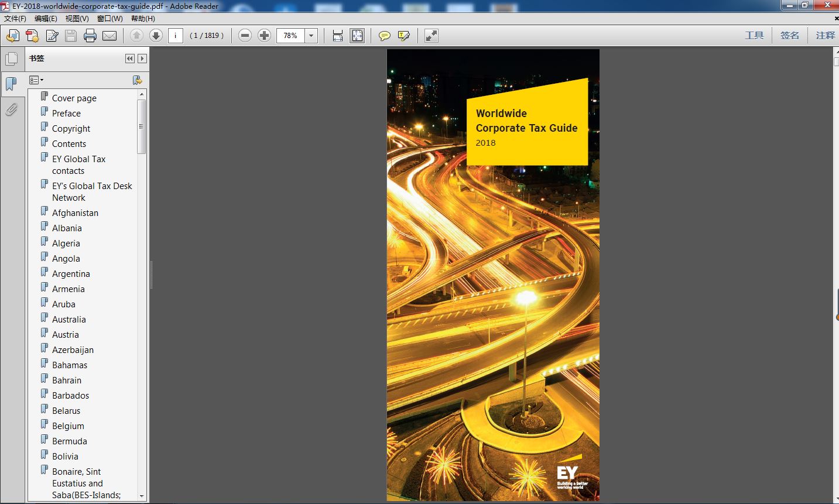The width and height of the screenshot is (839, 504).
Task: Add a sticky note comment
Action: pyautogui.click(x=384, y=36)
